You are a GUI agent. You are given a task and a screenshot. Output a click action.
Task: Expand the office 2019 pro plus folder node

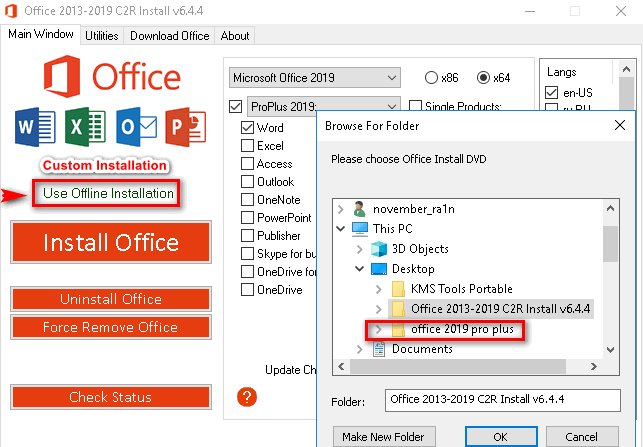379,329
